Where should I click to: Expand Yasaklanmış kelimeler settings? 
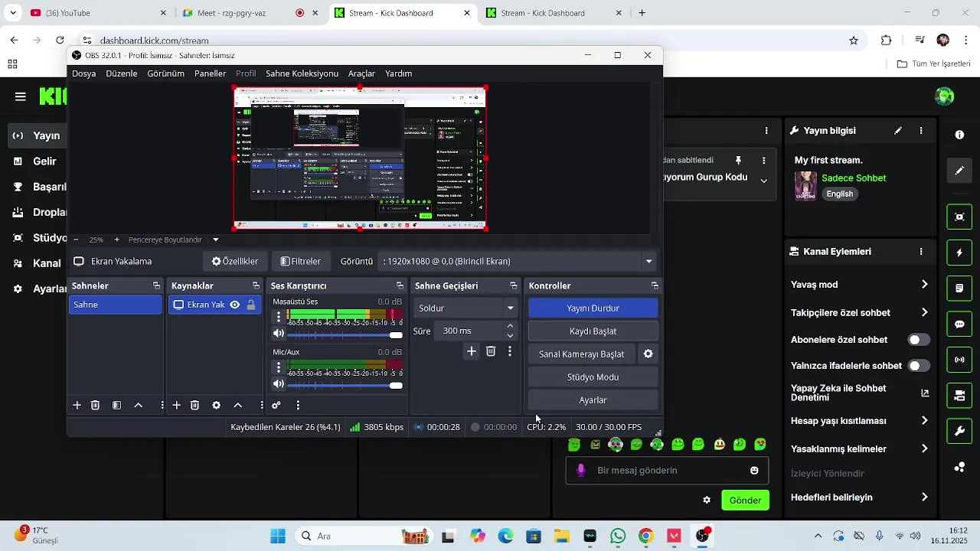click(924, 448)
